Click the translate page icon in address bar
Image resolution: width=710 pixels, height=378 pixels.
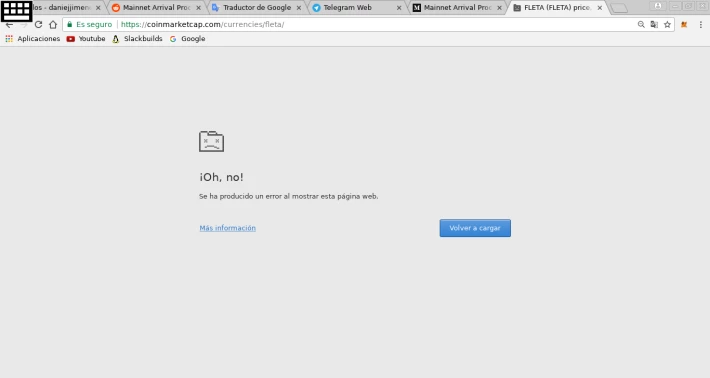pos(654,24)
